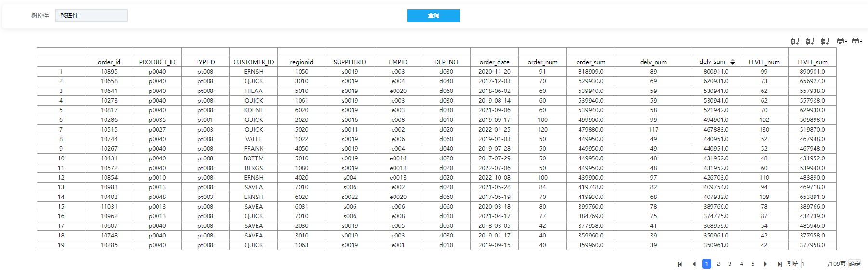Click the 确定 confirm page button

(855, 264)
